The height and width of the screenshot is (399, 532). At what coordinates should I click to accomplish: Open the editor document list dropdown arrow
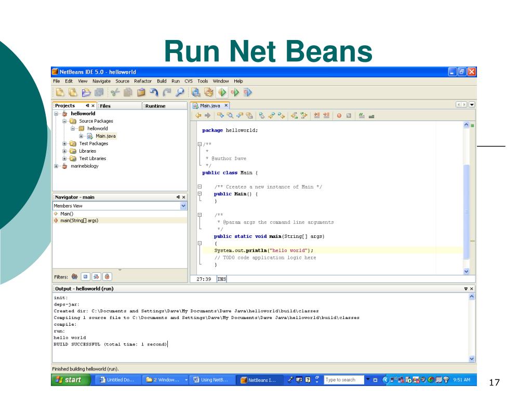click(472, 104)
